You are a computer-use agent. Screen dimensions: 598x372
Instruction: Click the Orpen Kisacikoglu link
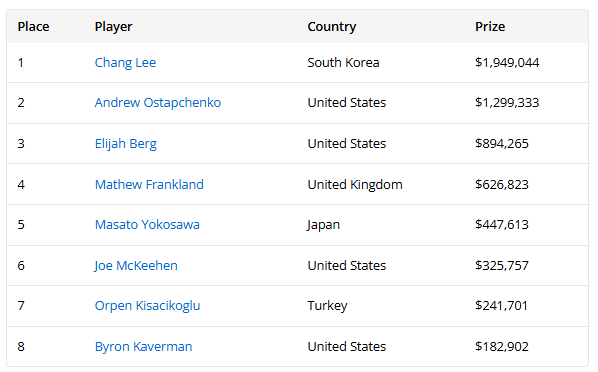[147, 306]
